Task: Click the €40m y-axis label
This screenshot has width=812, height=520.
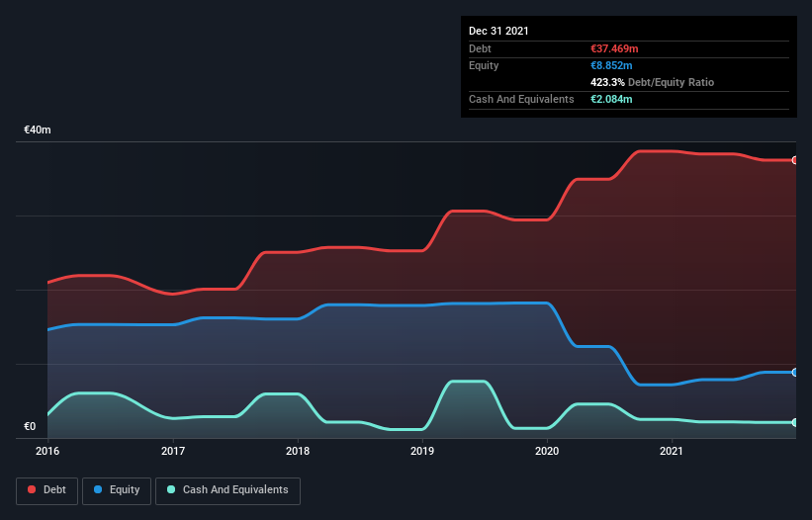Action: 38,130
